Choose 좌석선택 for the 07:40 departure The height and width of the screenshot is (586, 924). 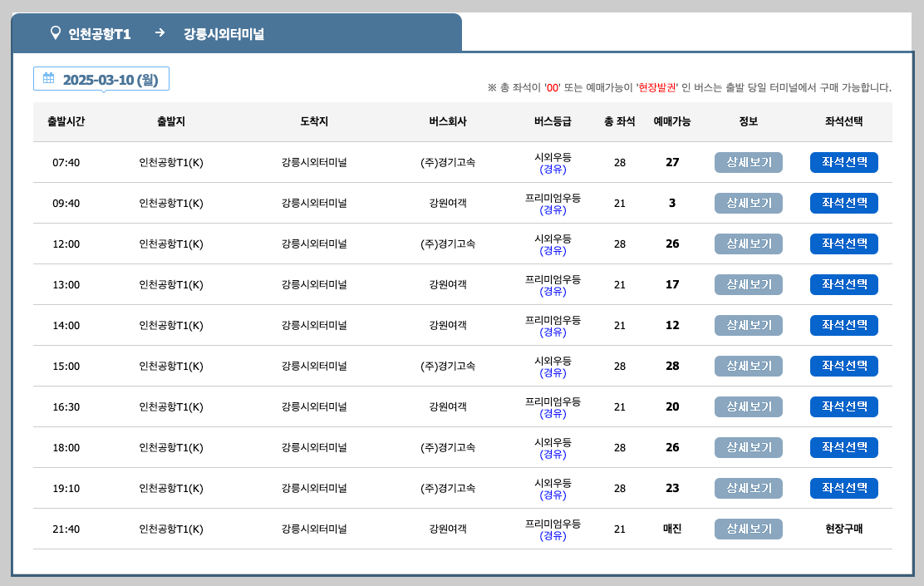[x=844, y=162]
